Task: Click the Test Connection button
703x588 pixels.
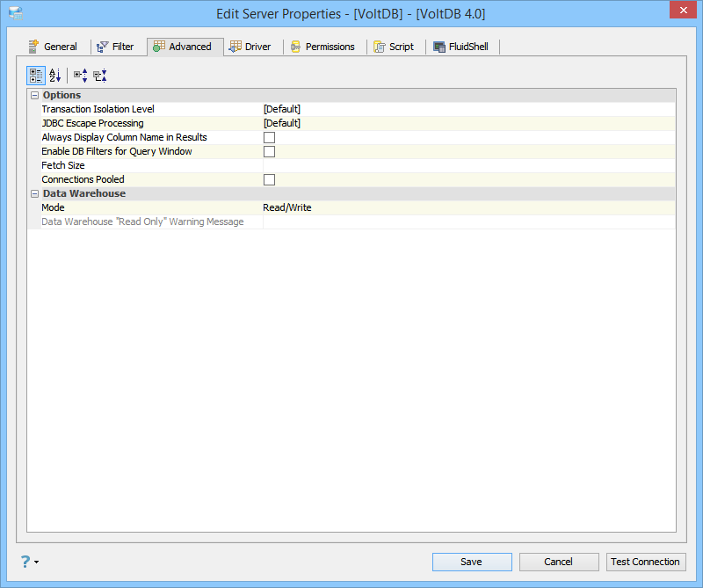Action: [x=646, y=562]
